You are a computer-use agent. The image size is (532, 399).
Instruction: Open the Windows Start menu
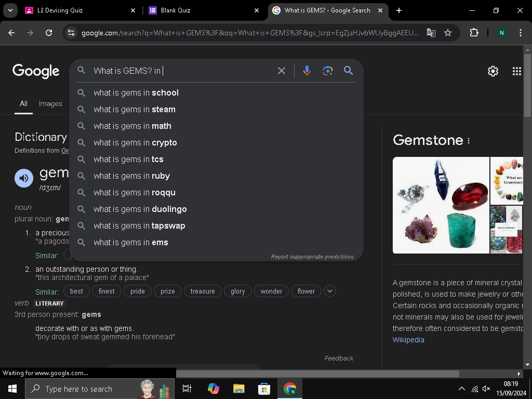12,389
